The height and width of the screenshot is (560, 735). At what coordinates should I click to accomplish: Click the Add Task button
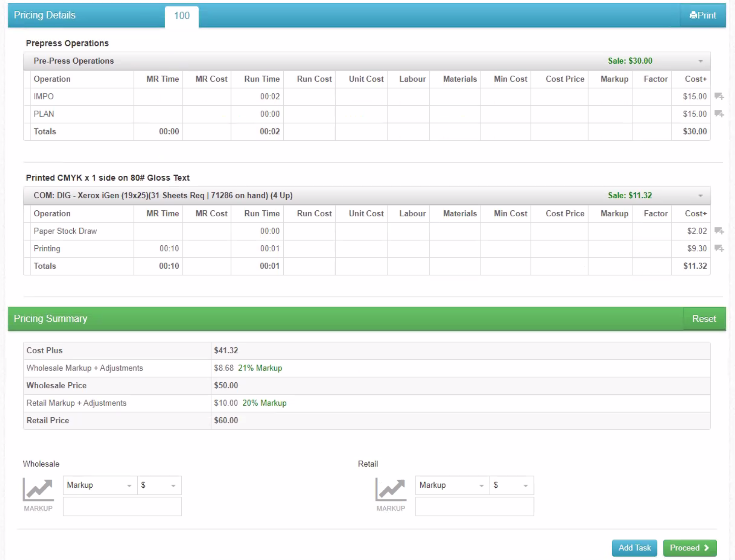pyautogui.click(x=634, y=548)
